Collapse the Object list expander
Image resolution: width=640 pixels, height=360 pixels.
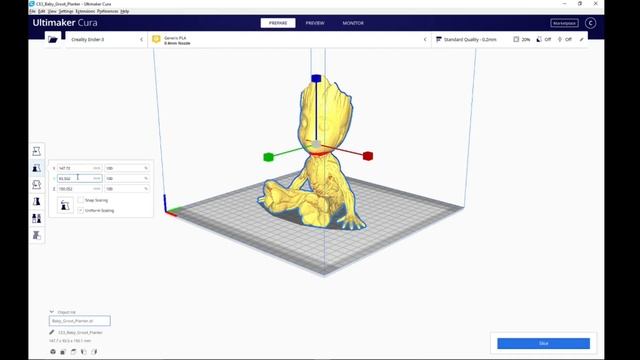pyautogui.click(x=52, y=312)
